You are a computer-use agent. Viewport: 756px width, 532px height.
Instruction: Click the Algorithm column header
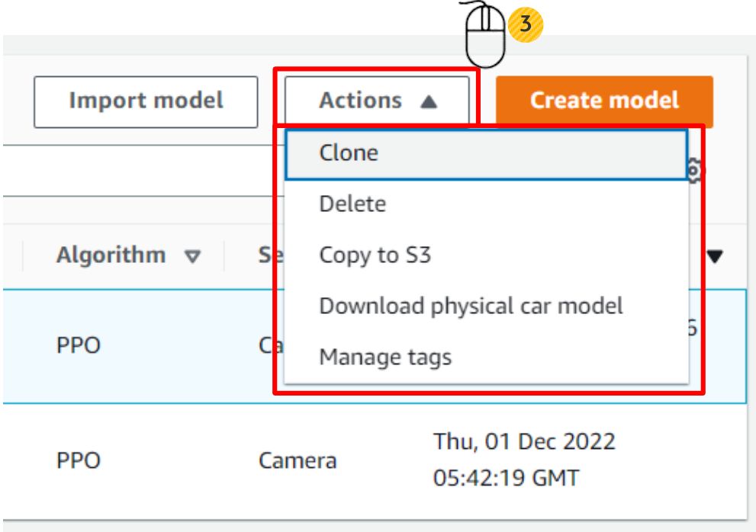(x=111, y=255)
